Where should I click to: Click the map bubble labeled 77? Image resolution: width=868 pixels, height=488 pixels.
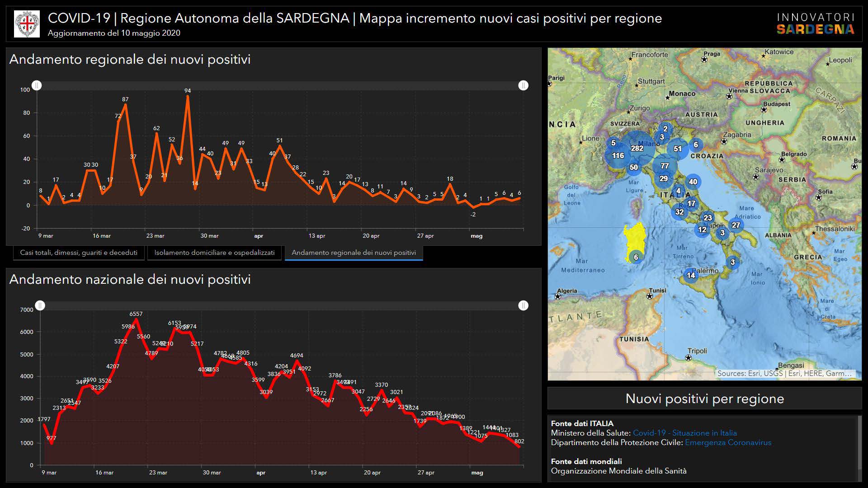(x=664, y=166)
